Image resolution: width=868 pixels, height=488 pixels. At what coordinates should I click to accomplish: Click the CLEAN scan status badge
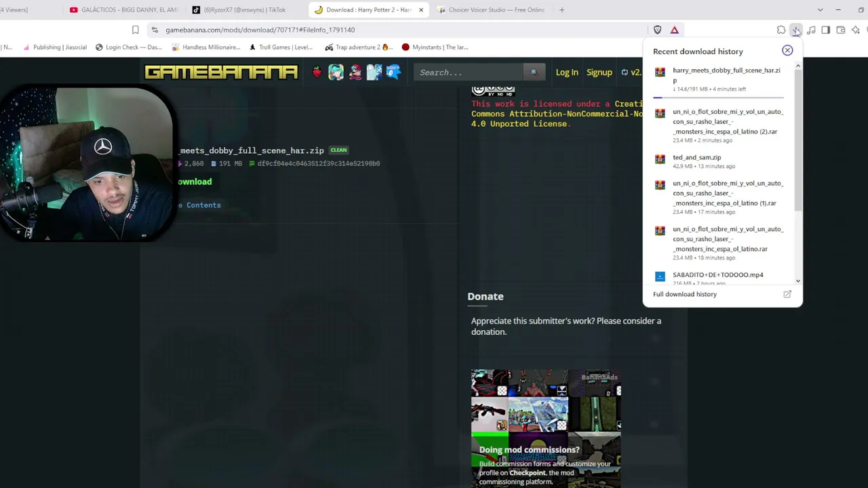[338, 150]
